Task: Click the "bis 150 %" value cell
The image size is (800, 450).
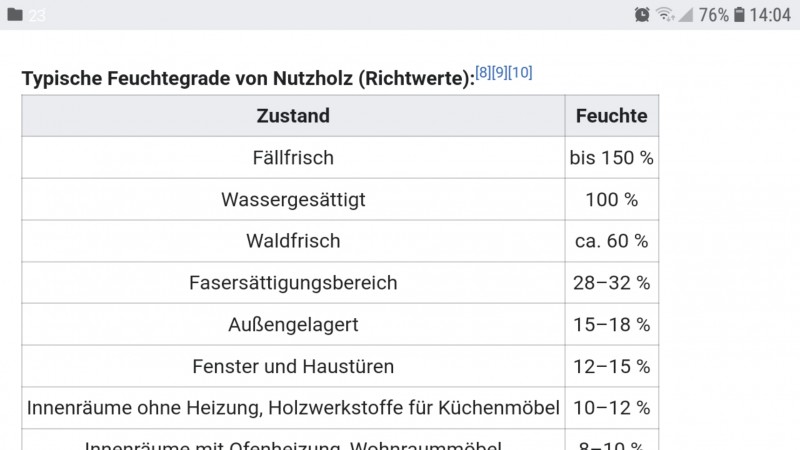Action: coord(611,158)
